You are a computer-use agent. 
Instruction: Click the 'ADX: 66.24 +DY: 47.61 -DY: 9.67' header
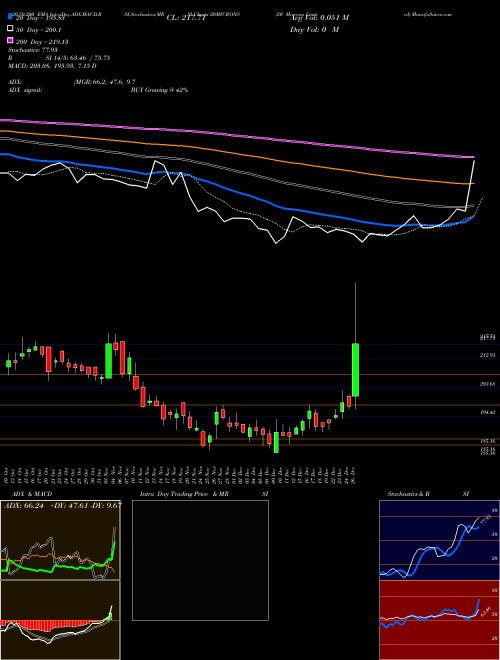tap(63, 506)
